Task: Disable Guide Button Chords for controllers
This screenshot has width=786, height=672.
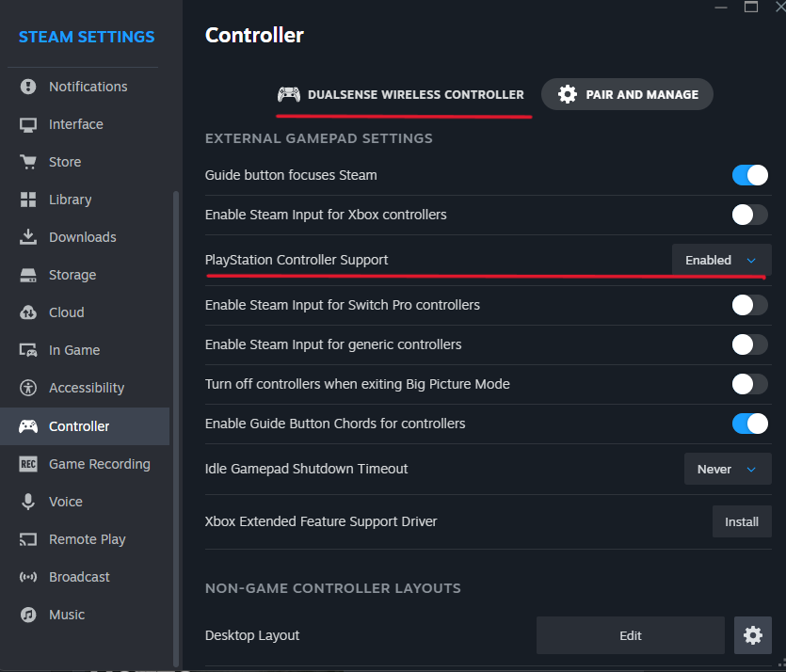Action: 750,424
